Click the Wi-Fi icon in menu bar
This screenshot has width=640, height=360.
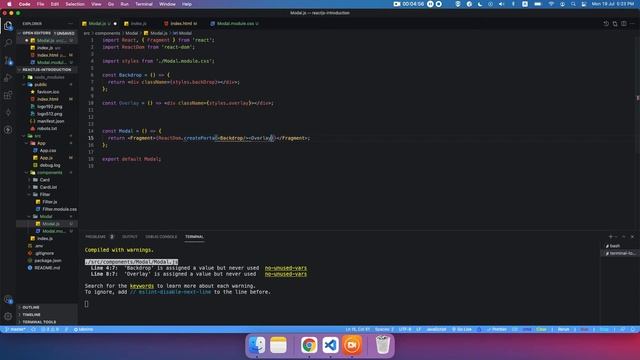(551, 4)
